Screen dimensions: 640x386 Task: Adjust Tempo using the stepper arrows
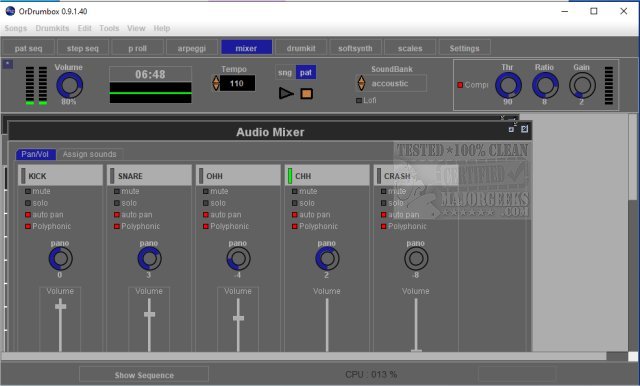(216, 83)
